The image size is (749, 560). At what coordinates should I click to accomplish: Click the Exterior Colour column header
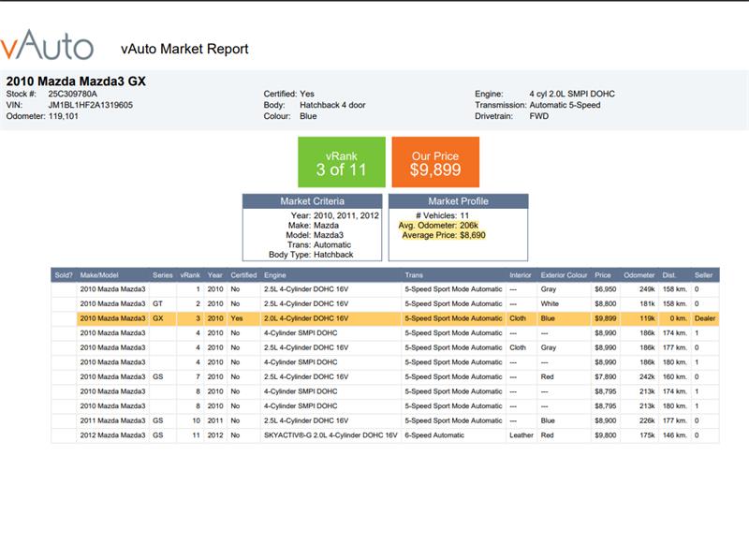tap(565, 275)
